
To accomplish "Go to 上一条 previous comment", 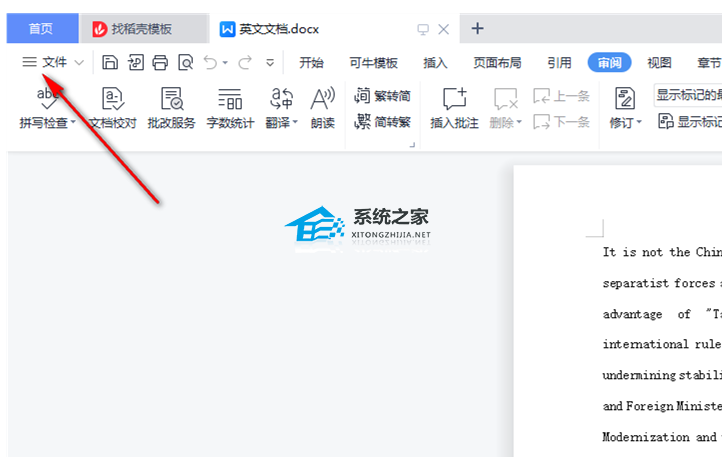I will click(x=561, y=96).
